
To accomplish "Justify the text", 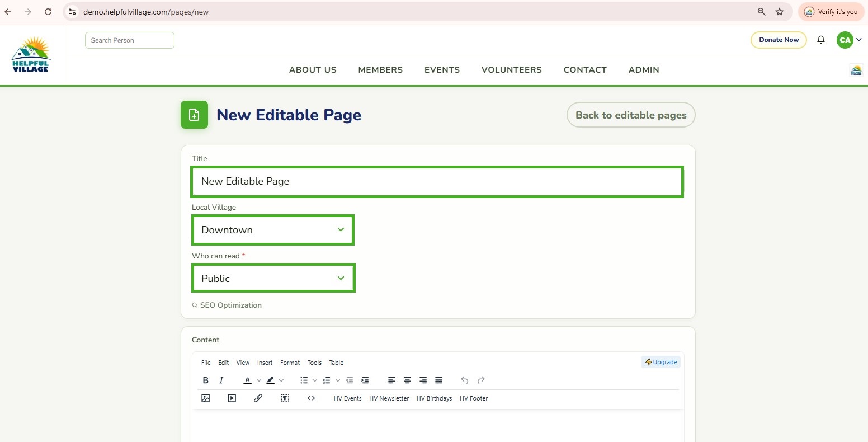I will coord(438,380).
